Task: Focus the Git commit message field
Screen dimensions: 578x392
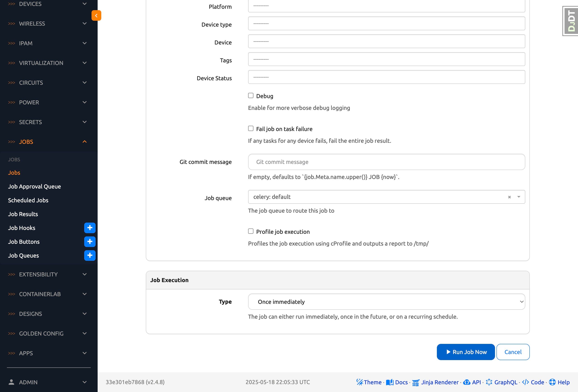Action: click(x=386, y=162)
